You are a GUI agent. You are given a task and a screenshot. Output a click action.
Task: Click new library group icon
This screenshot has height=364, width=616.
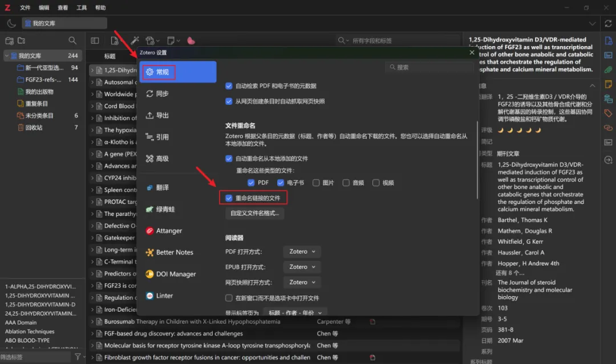(x=22, y=40)
